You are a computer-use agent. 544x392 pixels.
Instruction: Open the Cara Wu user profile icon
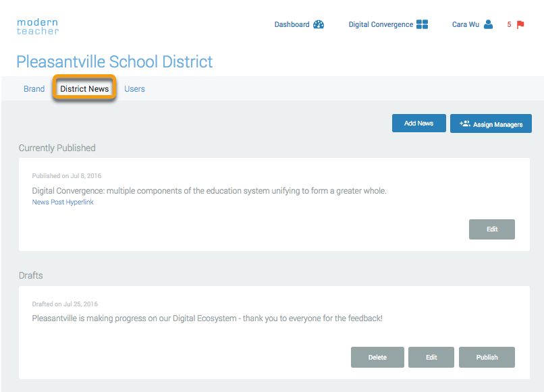pos(488,24)
